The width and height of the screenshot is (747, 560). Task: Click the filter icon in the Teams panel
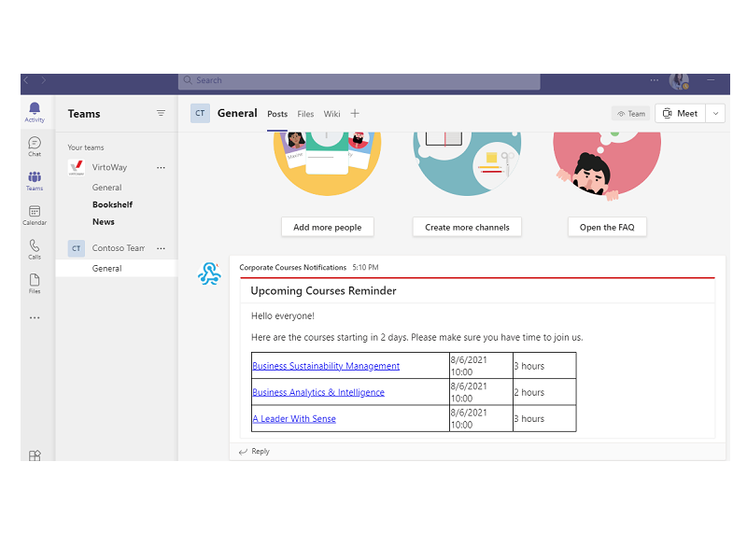pos(161,113)
